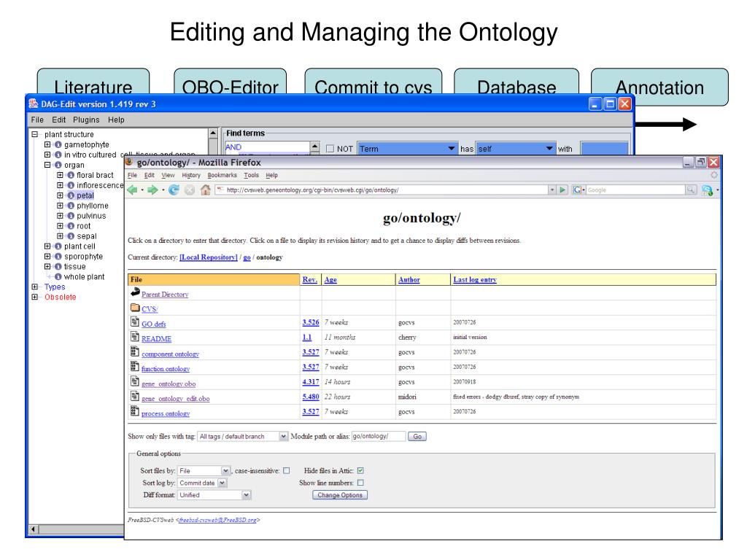747x560 pixels.
Task: Toggle the NOT checkbox in Find terms
Action: 330,149
